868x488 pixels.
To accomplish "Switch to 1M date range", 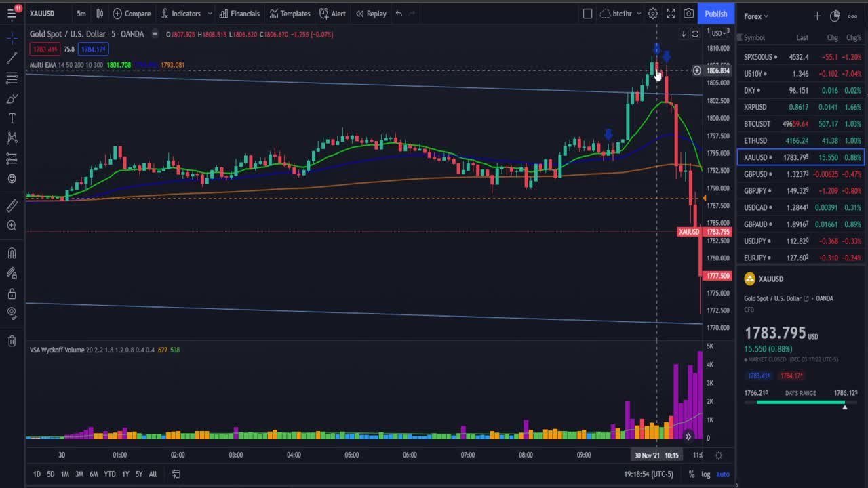I will [64, 474].
